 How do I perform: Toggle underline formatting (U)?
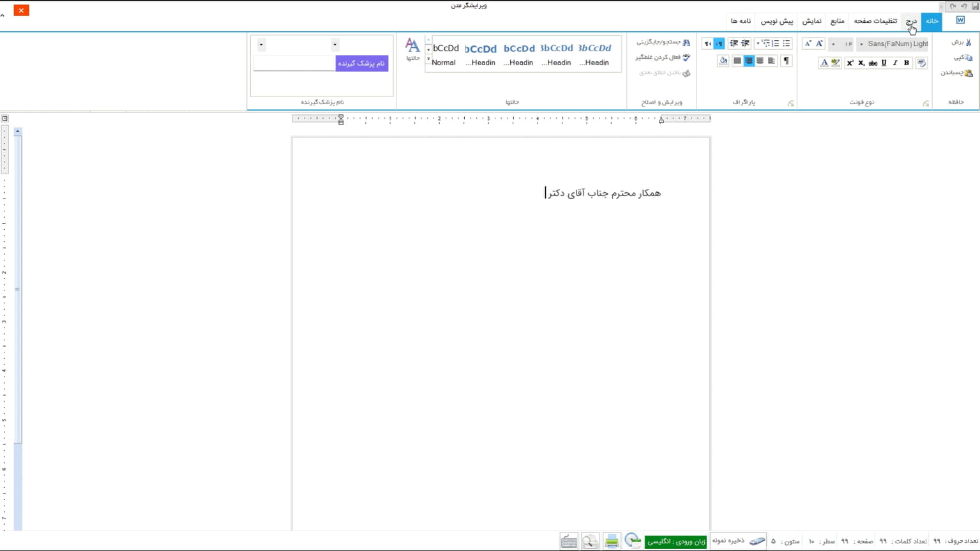[884, 63]
